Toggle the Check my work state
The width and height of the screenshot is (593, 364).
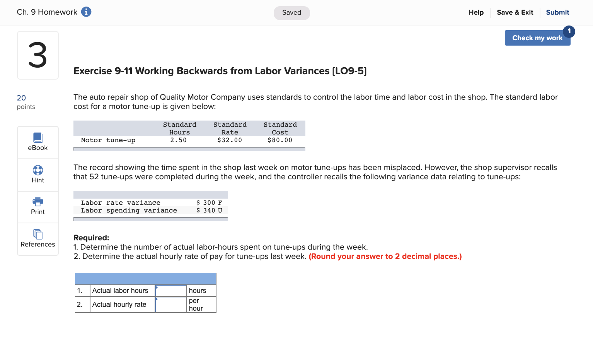pyautogui.click(x=537, y=37)
